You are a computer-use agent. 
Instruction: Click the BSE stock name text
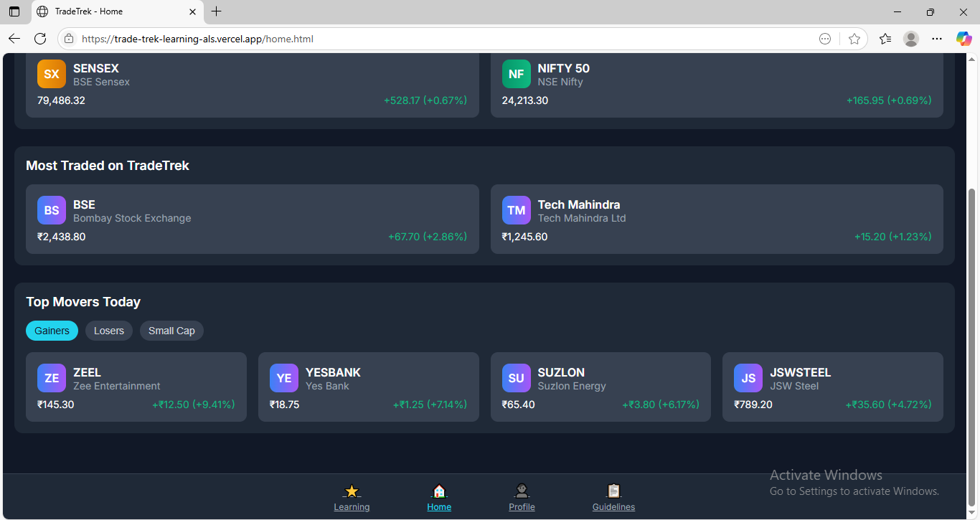coord(84,204)
